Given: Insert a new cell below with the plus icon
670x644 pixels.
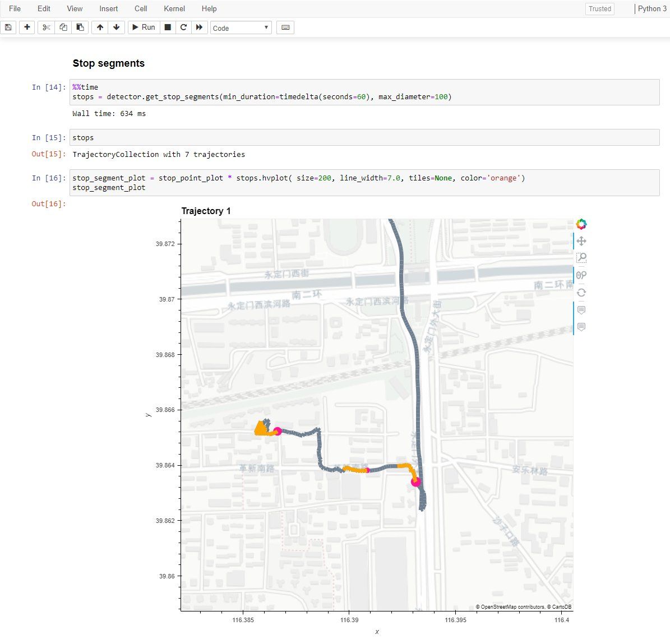Looking at the screenshot, I should point(27,27).
